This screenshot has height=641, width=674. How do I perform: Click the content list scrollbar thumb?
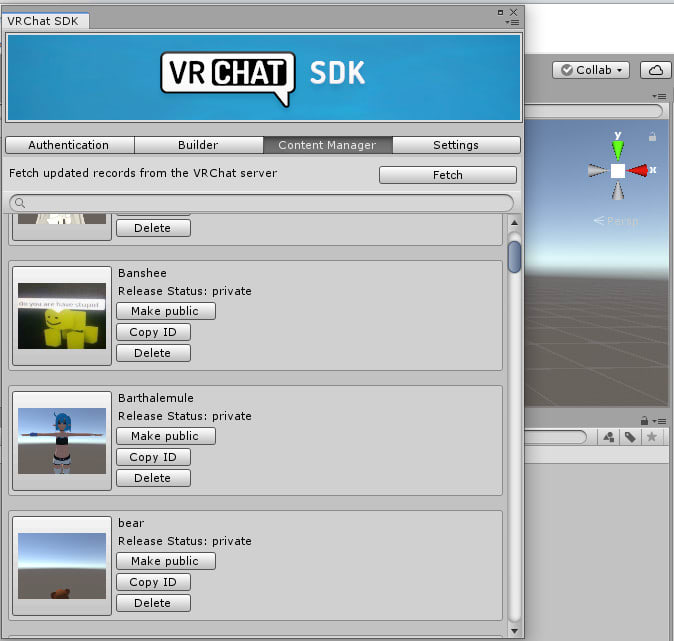point(514,257)
